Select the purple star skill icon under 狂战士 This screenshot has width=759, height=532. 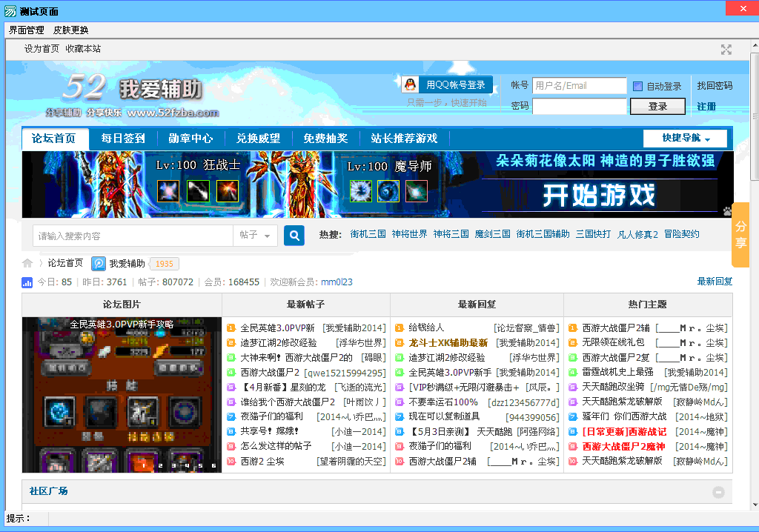tap(168, 190)
